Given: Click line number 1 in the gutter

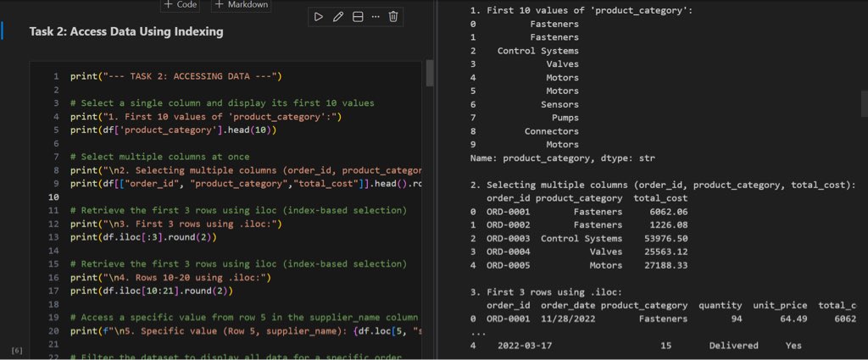Looking at the screenshot, I should pos(57,76).
